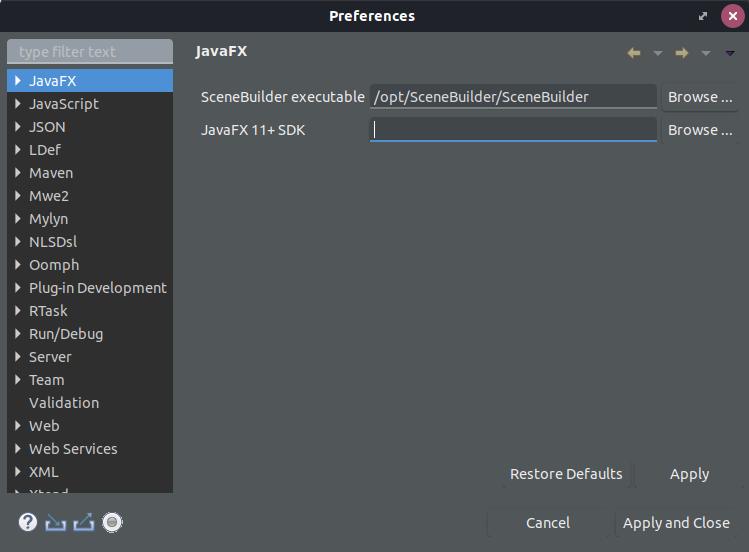Expand the NLSDsl tree node
749x552 pixels.
(x=18, y=241)
